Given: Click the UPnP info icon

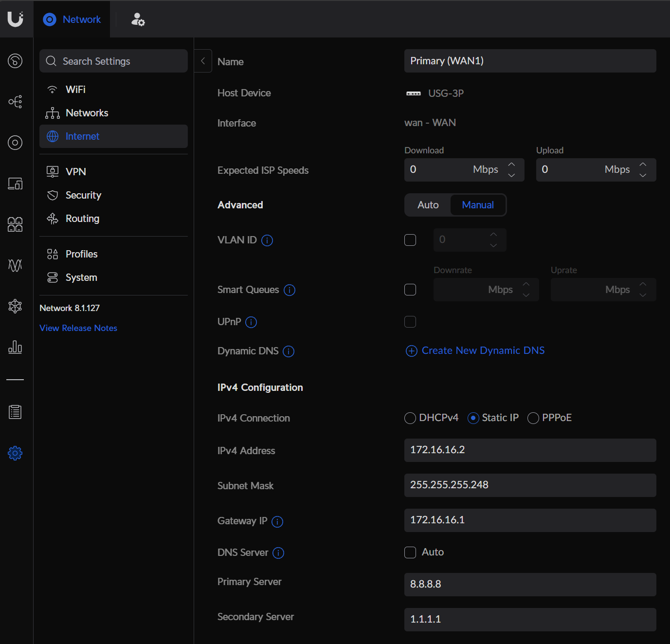Looking at the screenshot, I should (251, 322).
